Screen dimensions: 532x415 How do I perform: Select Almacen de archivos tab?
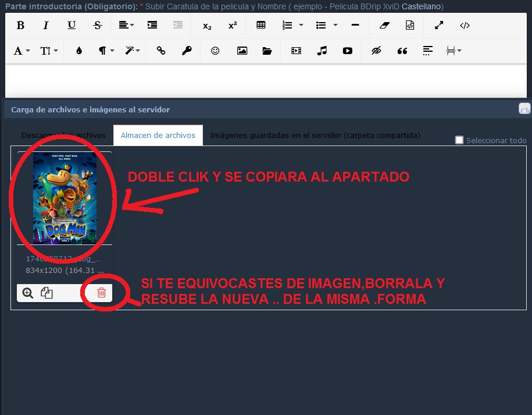point(158,135)
